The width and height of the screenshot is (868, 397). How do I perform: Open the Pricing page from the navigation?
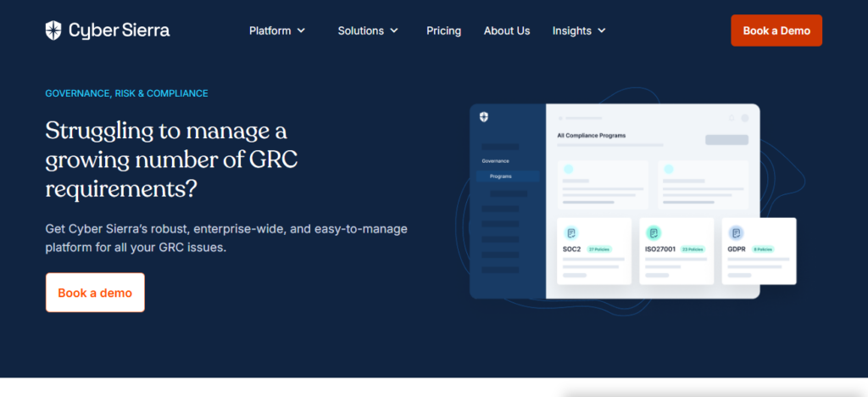coord(443,31)
